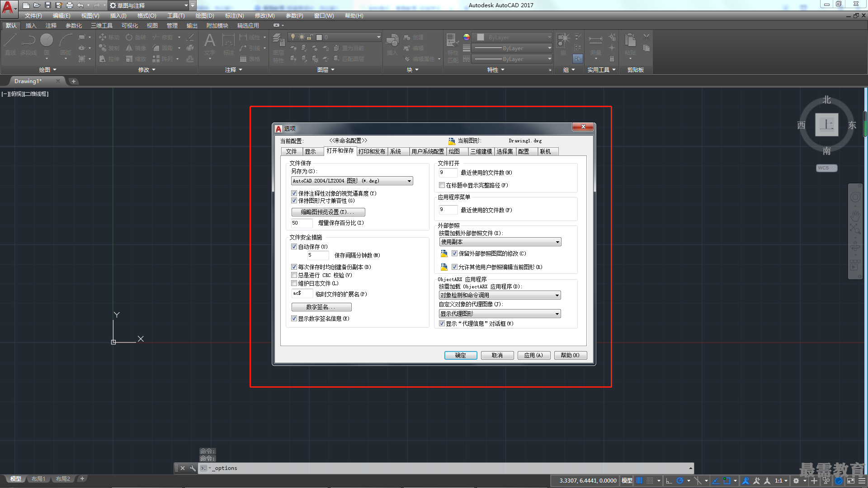Click the Open file folder icon
The height and width of the screenshot is (488, 868).
click(37, 5)
